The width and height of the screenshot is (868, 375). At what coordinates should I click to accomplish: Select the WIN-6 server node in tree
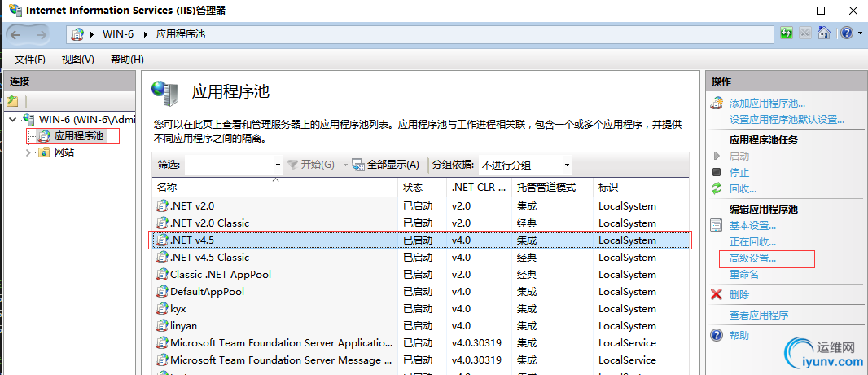[87, 119]
